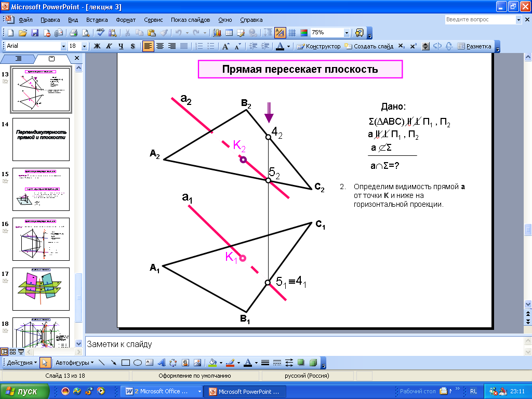Open the Автофигуры shapes menu

click(74, 363)
